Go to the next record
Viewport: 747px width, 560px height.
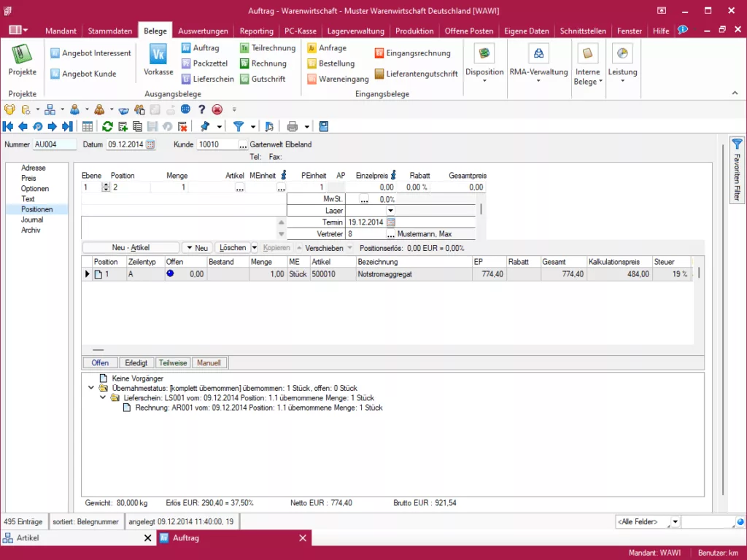53,126
